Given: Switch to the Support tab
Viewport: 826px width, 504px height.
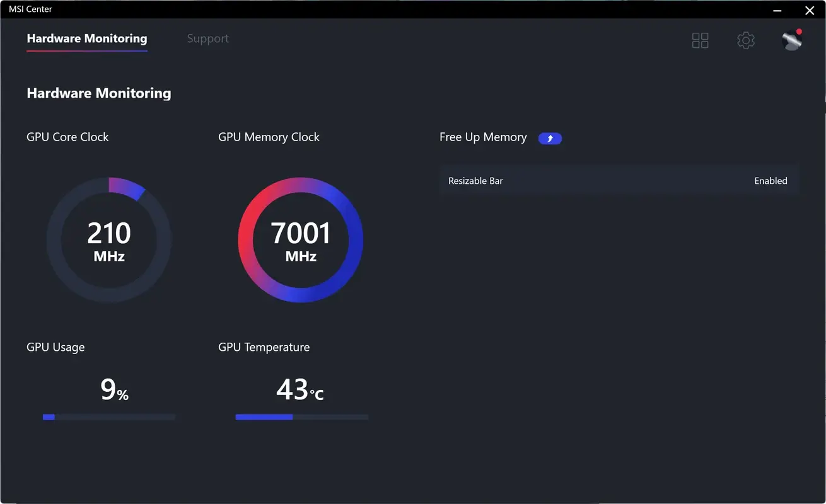Looking at the screenshot, I should 207,38.
